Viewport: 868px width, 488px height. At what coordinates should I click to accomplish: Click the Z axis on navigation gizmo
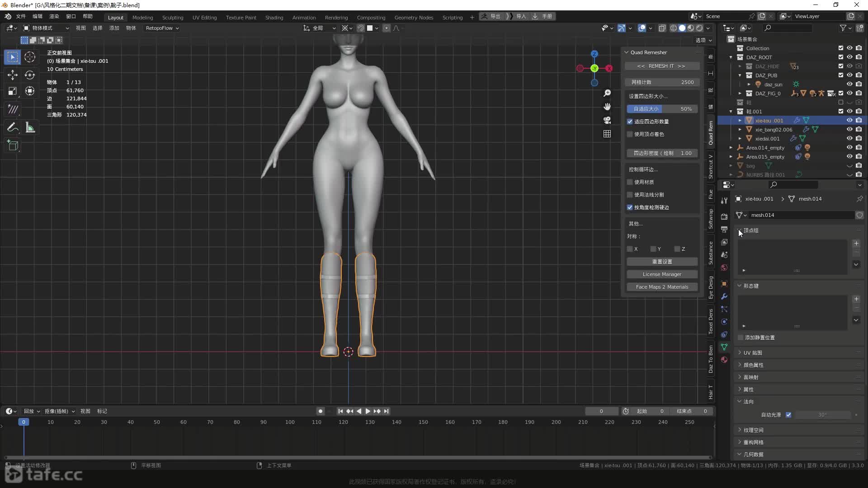click(x=594, y=54)
